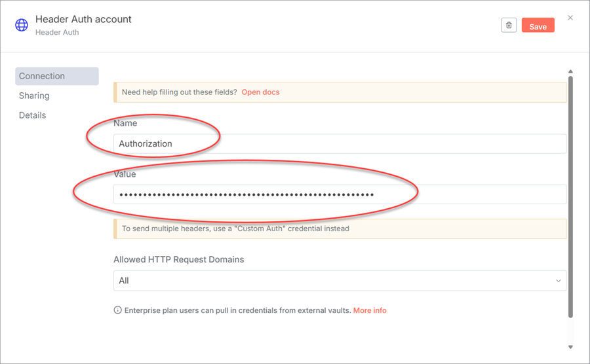Click the scrollbar down arrow

(570, 347)
